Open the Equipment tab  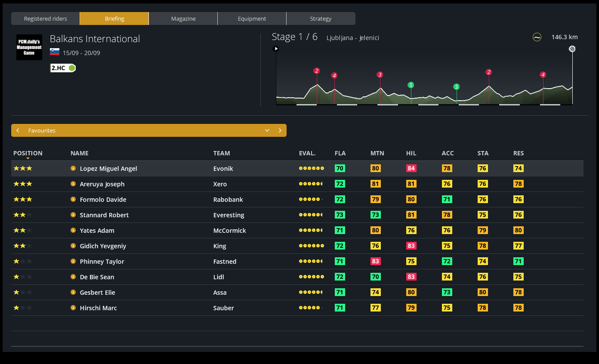(252, 19)
